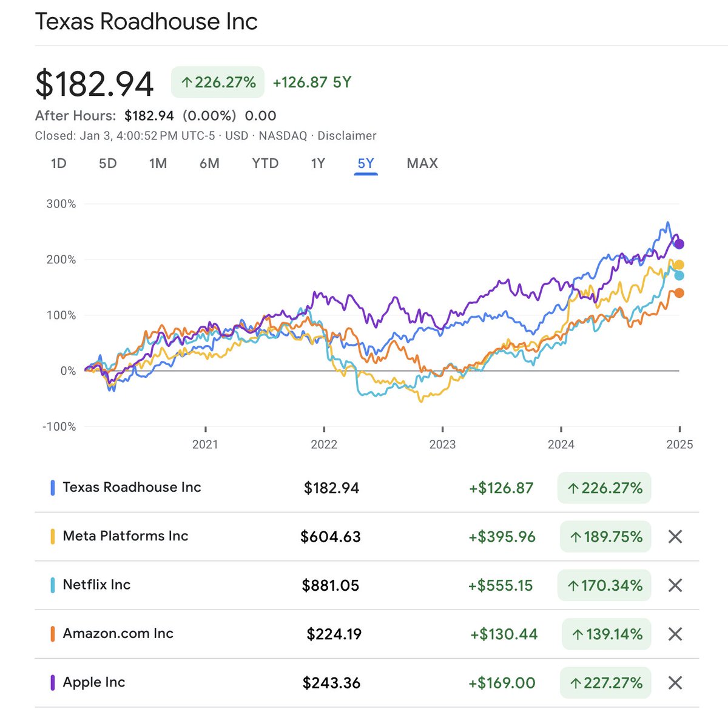The height and width of the screenshot is (723, 728).
Task: Click the 170.34% badge for Netflix
Action: pyautogui.click(x=604, y=585)
